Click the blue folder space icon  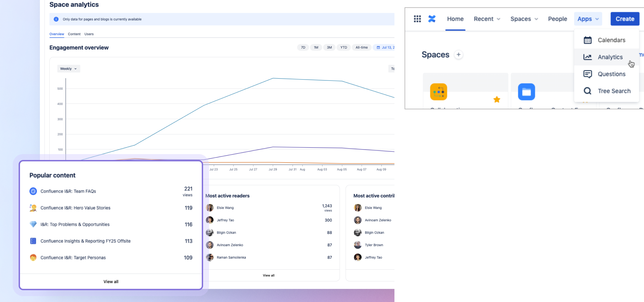coord(526,92)
